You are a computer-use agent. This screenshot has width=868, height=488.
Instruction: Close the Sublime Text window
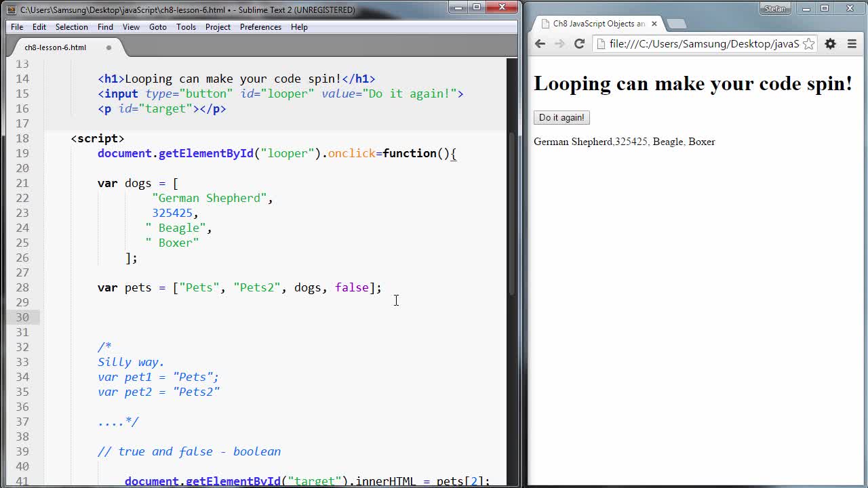point(502,7)
